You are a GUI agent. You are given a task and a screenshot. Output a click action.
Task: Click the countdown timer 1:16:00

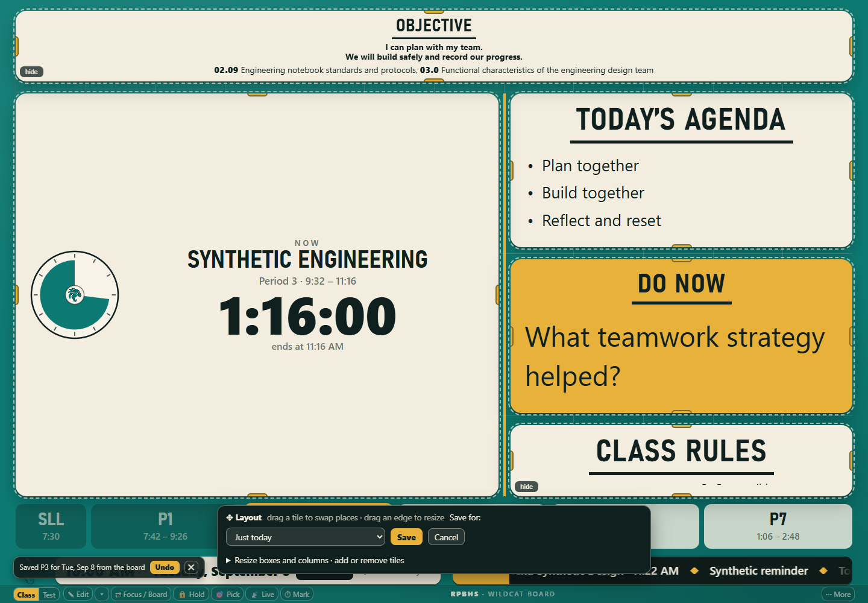point(307,317)
